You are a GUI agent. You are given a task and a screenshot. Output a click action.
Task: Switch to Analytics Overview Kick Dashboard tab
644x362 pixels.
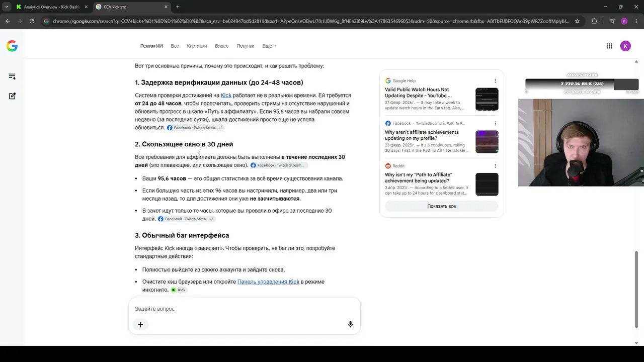coord(52,7)
